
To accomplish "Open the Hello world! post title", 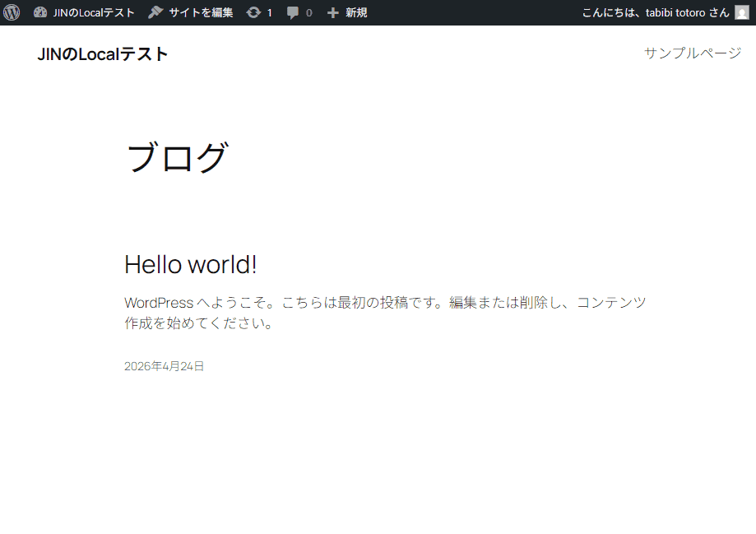I will pyautogui.click(x=190, y=265).
